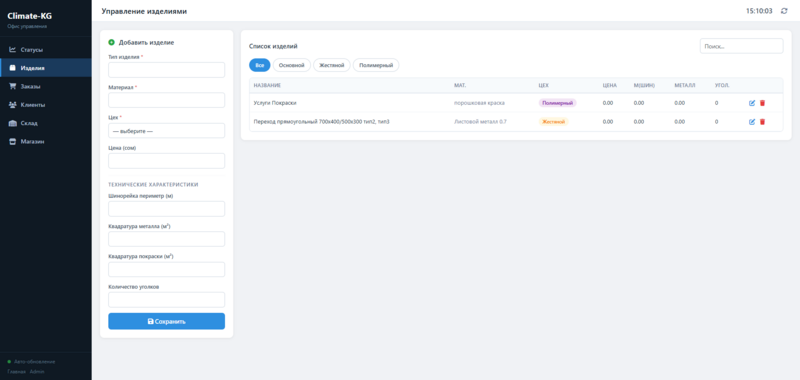This screenshot has width=800, height=380.
Task: Click the НАЗВАНИЕ column header
Action: 267,85
